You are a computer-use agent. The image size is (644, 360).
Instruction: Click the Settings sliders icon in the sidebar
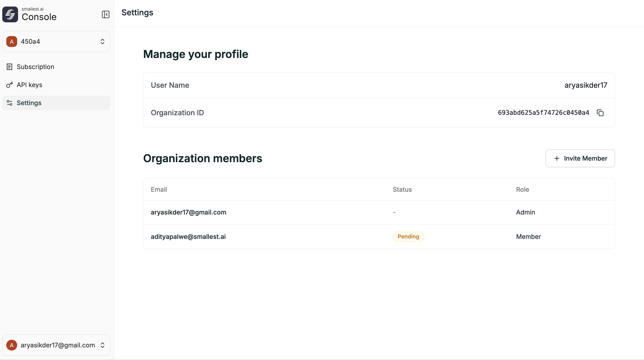click(x=9, y=103)
